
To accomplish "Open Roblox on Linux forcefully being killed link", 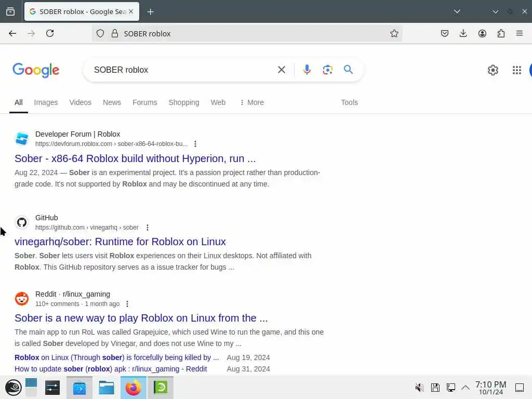I will 117,357.
